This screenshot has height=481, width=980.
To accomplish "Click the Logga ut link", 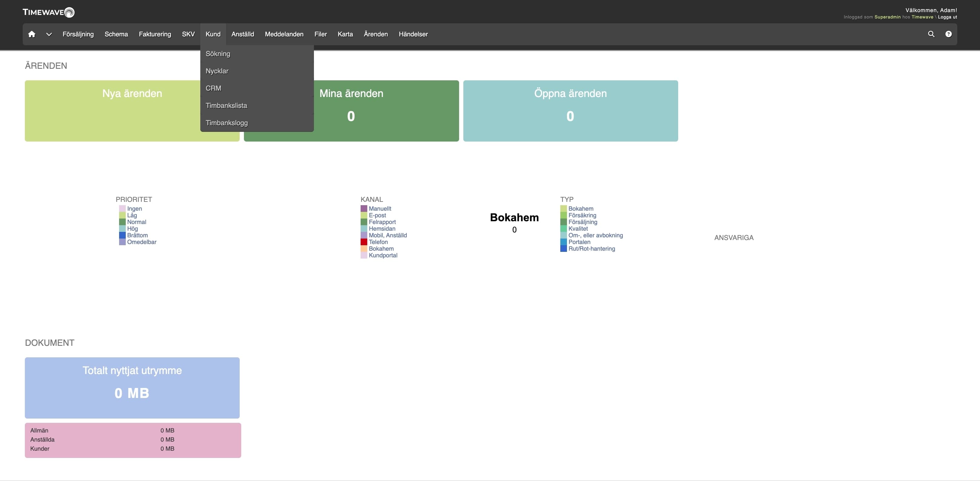I will tap(947, 17).
